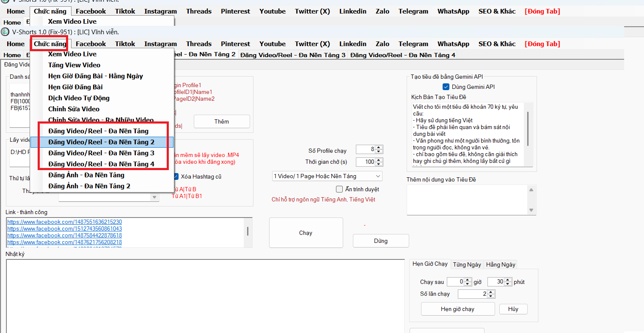The width and height of the screenshot is (644, 333).
Task: Stop the process with the Dừng button
Action: 381,241
